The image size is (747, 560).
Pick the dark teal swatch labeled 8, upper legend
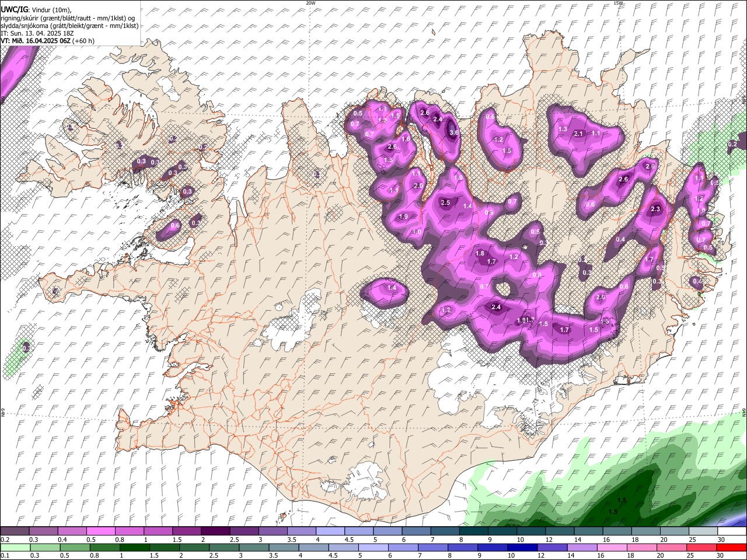pyautogui.click(x=474, y=531)
